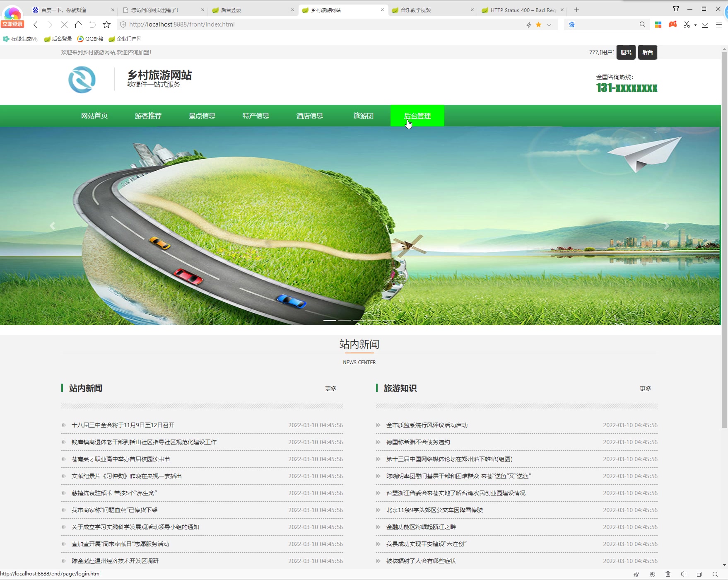
Task: Open a new tab with plus button
Action: coord(576,10)
